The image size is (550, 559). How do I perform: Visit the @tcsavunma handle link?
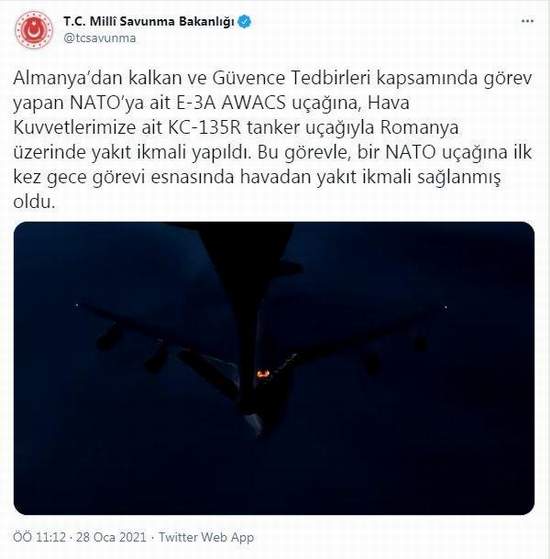point(100,38)
